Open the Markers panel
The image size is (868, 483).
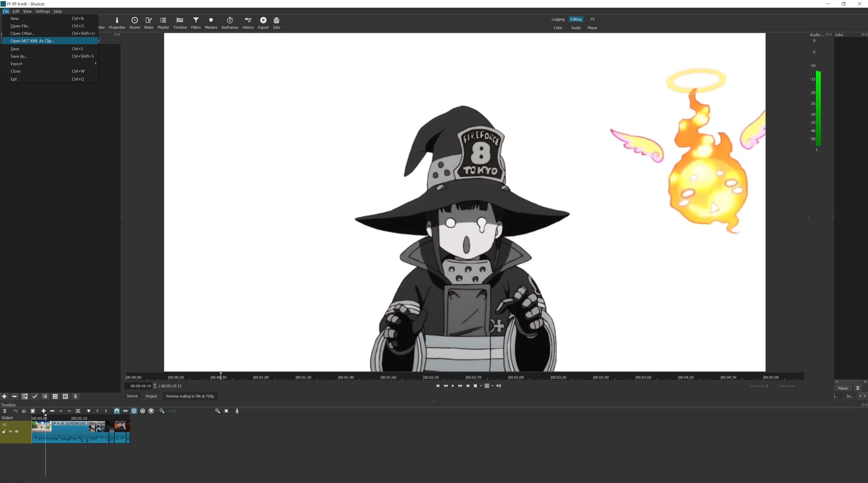click(x=211, y=23)
